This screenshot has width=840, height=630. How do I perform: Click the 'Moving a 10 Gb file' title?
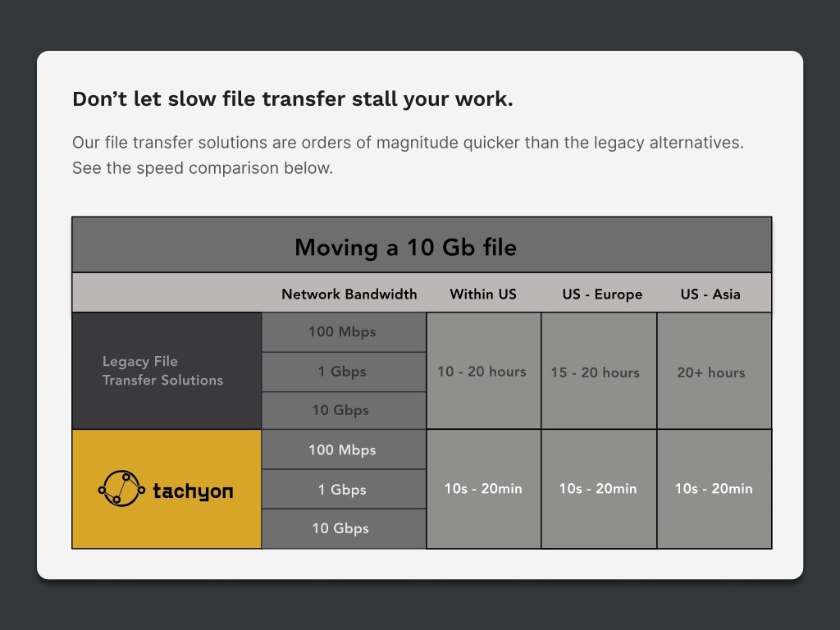405,248
